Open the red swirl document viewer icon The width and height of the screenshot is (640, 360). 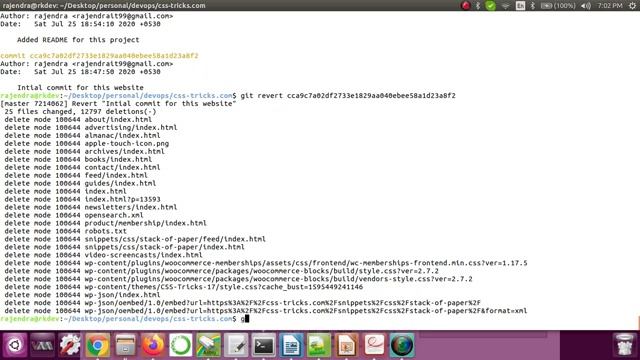click(374, 345)
